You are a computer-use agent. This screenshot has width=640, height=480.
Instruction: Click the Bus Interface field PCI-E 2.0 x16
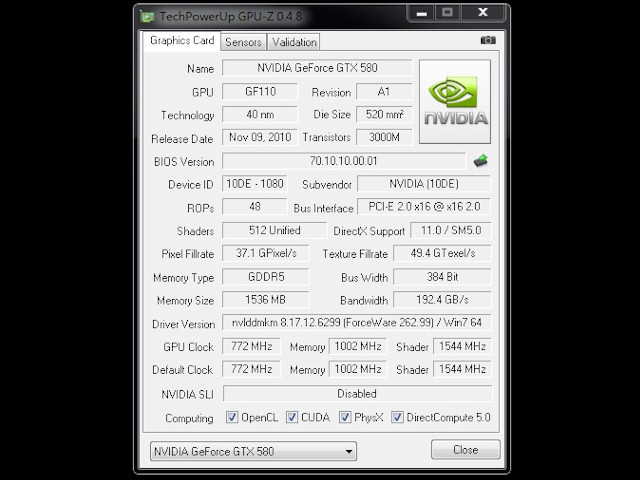[x=424, y=207]
